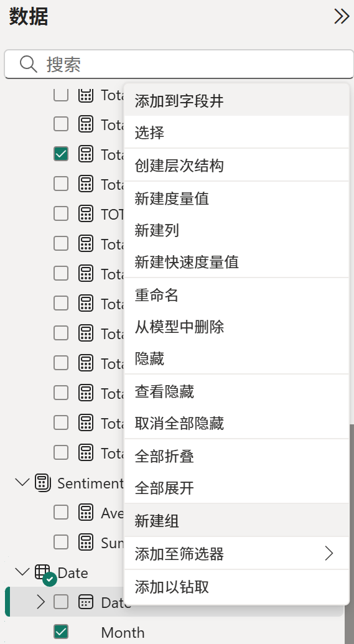354x644 pixels.
Task: Collapse the Sentiment table group
Action: [x=22, y=482]
